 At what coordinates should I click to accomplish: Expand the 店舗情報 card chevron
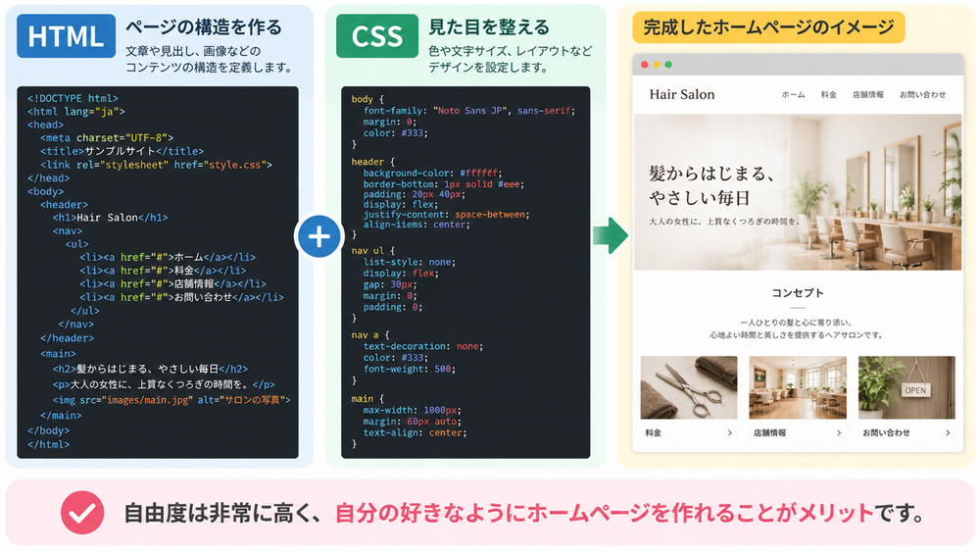839,432
